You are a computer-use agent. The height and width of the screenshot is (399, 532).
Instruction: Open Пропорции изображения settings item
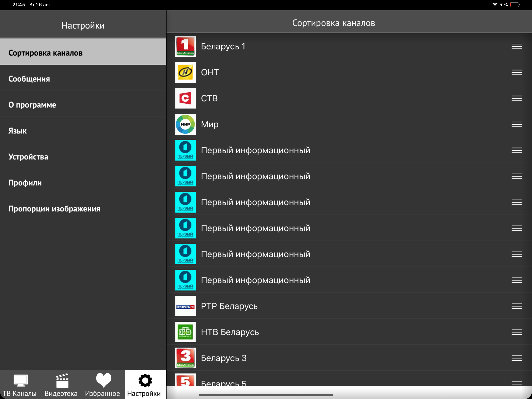[83, 208]
